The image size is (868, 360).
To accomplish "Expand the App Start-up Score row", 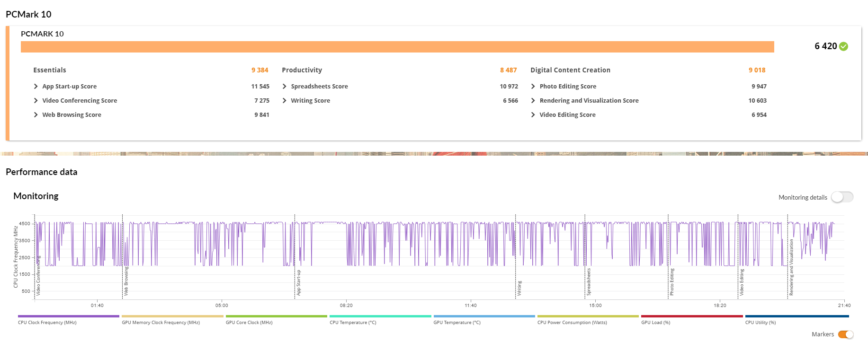I will (x=36, y=87).
